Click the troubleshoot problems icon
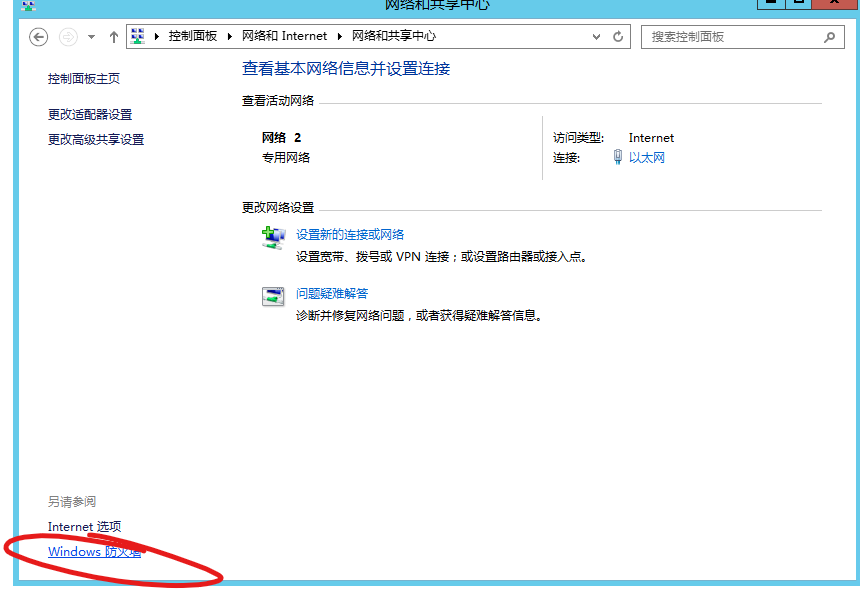 pyautogui.click(x=273, y=296)
